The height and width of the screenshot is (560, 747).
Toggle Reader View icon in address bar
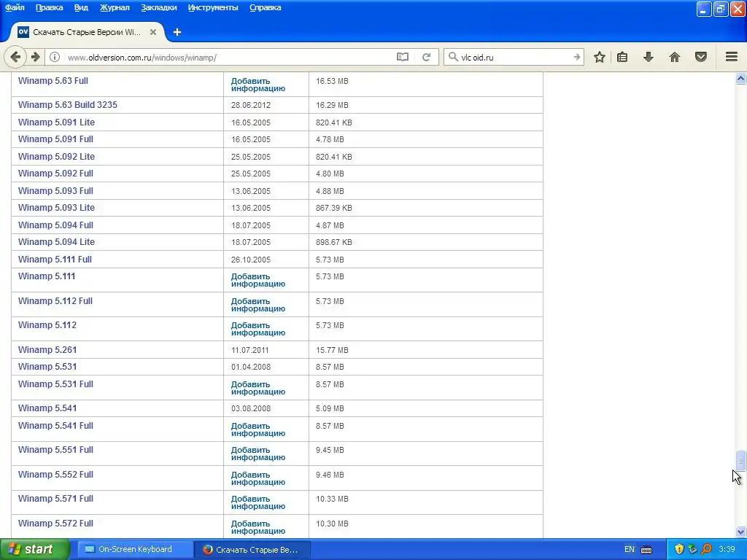click(x=403, y=57)
